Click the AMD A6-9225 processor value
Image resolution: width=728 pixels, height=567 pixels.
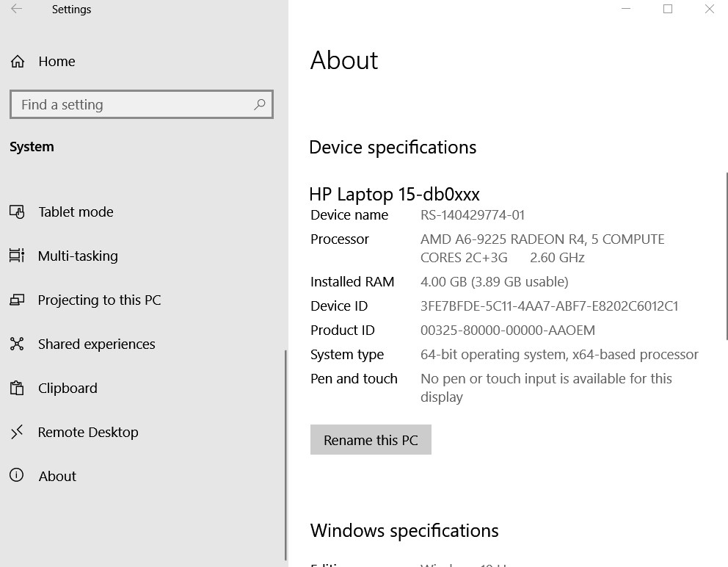point(542,248)
